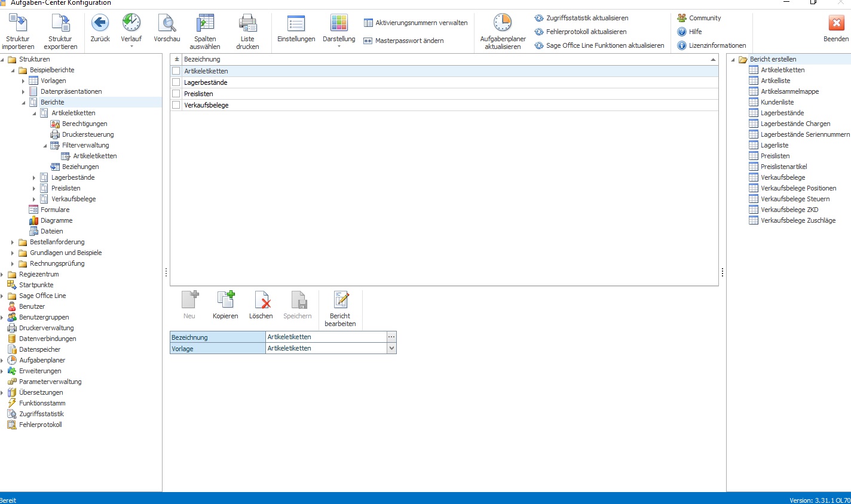Click the Struktur importieren icon

coord(18,23)
